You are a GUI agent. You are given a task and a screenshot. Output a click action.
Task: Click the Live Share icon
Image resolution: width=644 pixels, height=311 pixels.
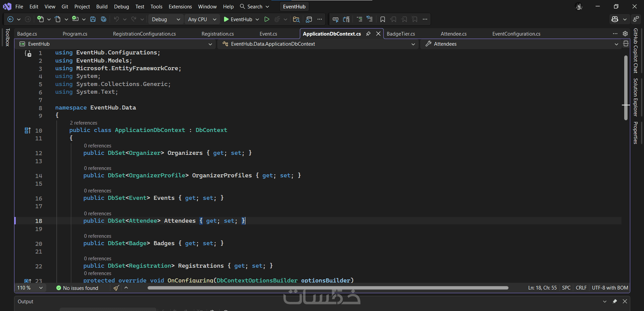(636, 19)
